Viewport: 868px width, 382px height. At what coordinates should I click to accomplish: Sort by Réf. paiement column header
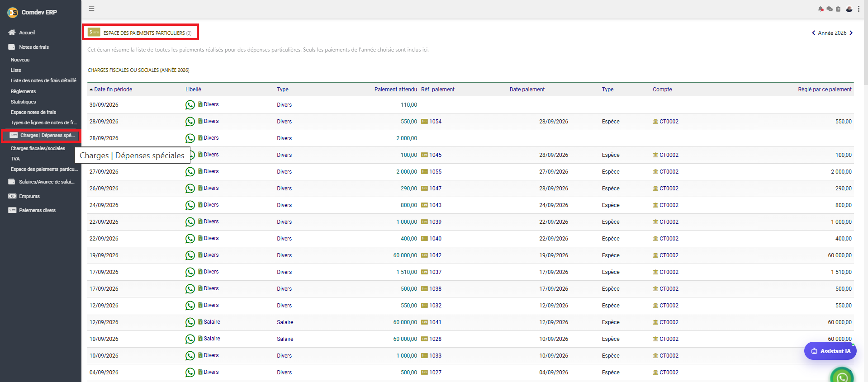pyautogui.click(x=438, y=90)
